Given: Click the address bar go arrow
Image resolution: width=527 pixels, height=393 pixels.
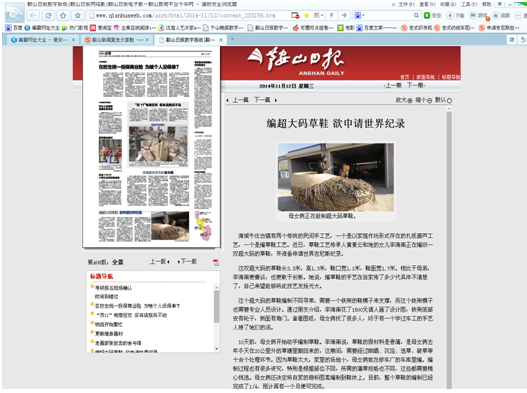Looking at the screenshot, I should point(344,15).
